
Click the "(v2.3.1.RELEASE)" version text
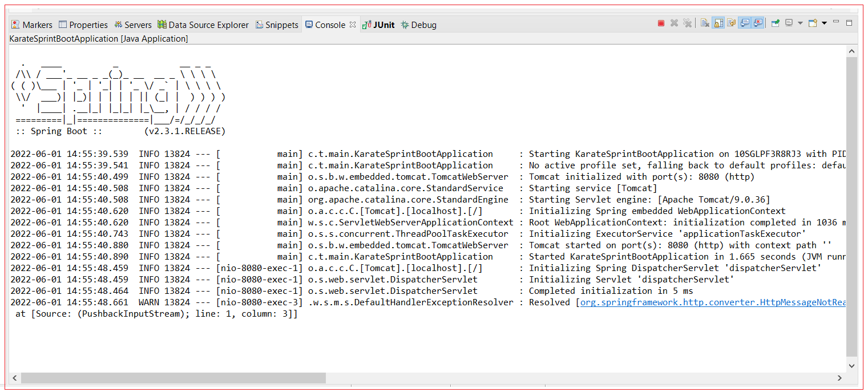185,131
